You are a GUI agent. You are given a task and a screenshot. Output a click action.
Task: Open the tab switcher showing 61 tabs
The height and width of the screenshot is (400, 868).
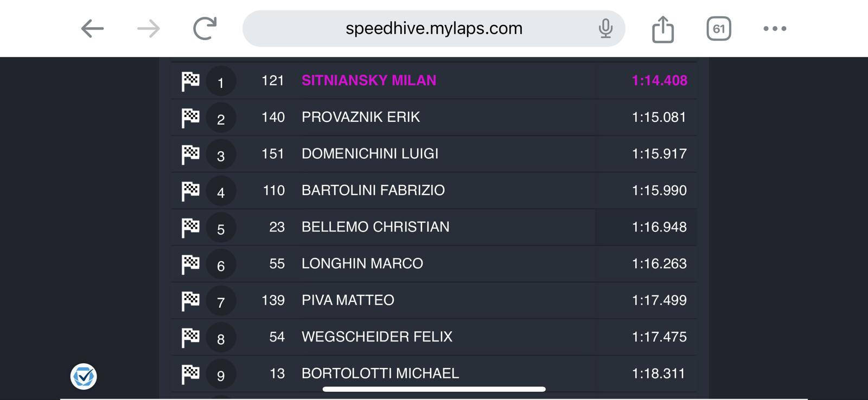click(x=719, y=29)
